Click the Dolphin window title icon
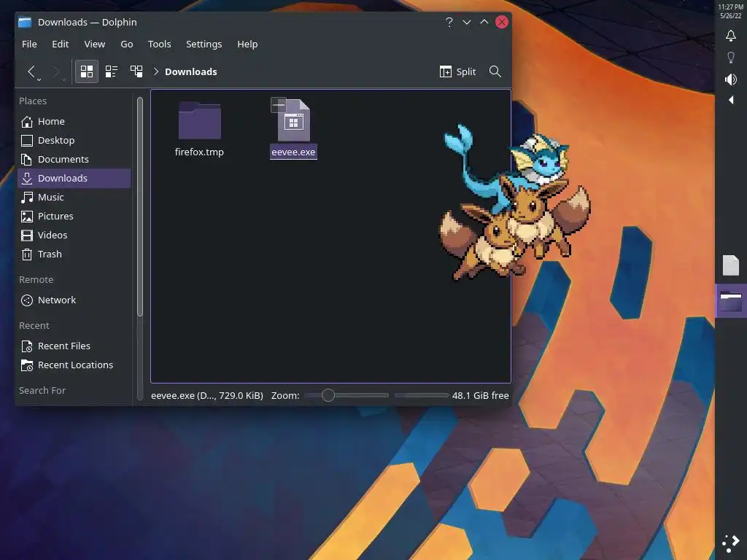The image size is (747, 560). (x=25, y=22)
